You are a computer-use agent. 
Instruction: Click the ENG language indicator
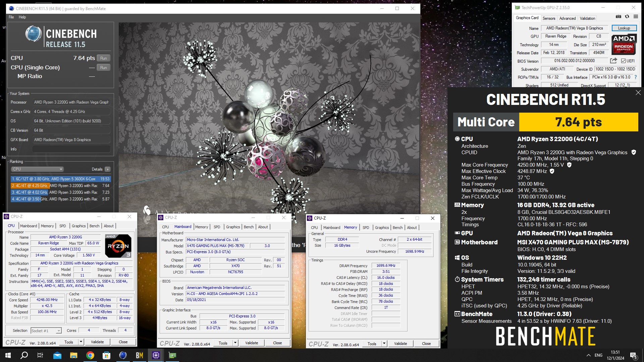pyautogui.click(x=598, y=355)
